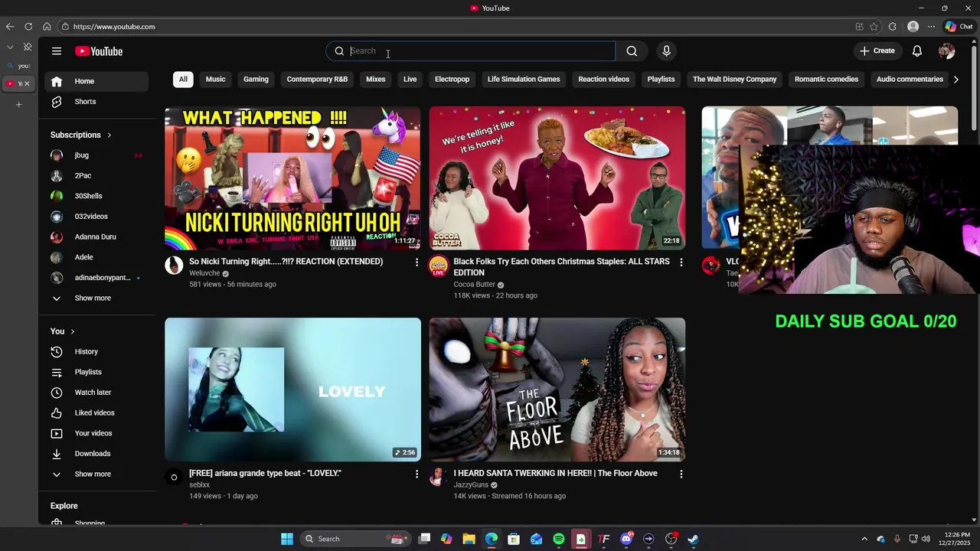Open Spotify from taskbar
This screenshot has height=551, width=980.
559,539
